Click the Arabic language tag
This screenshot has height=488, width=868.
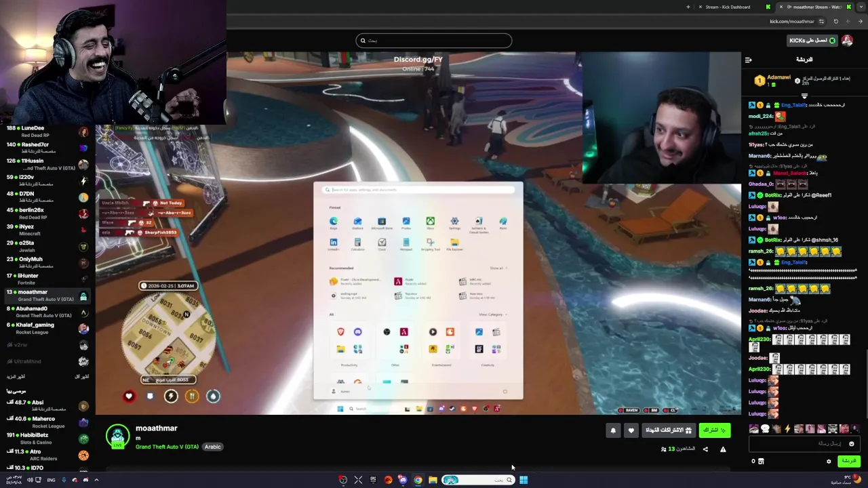click(x=212, y=447)
